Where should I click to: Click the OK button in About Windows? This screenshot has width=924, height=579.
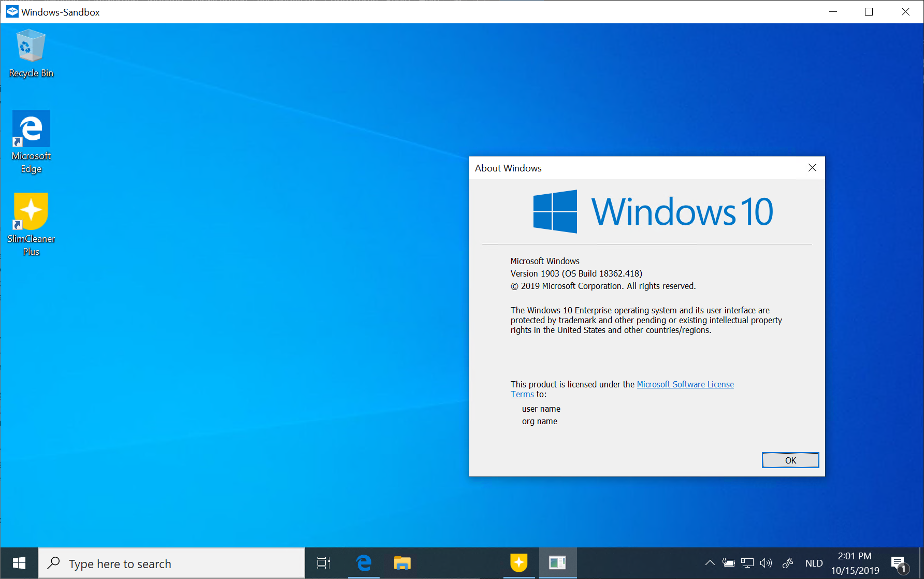tap(790, 460)
